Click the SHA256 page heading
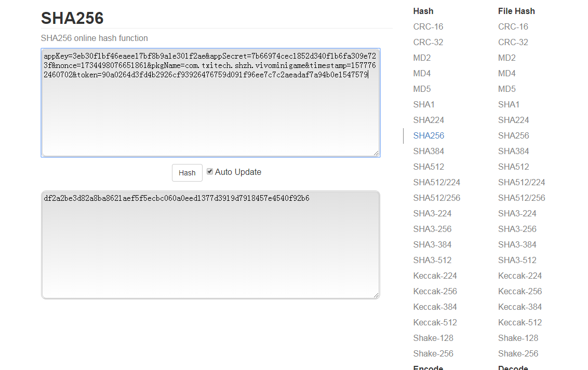Screen dimensions: 588x370 pos(72,18)
